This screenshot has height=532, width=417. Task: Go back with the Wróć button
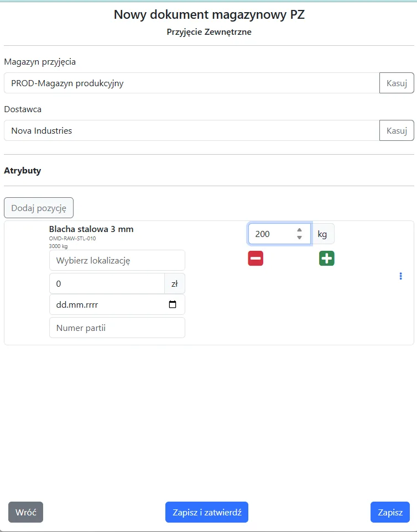(x=26, y=512)
